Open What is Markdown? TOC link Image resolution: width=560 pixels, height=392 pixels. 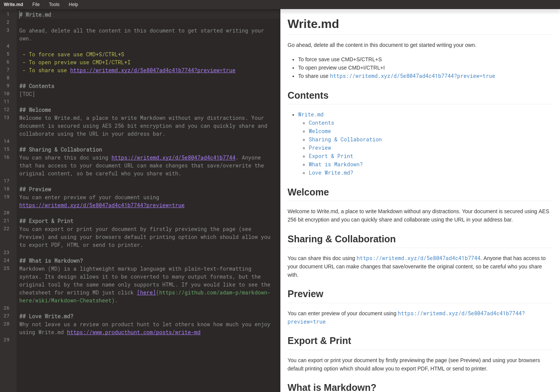click(336, 164)
